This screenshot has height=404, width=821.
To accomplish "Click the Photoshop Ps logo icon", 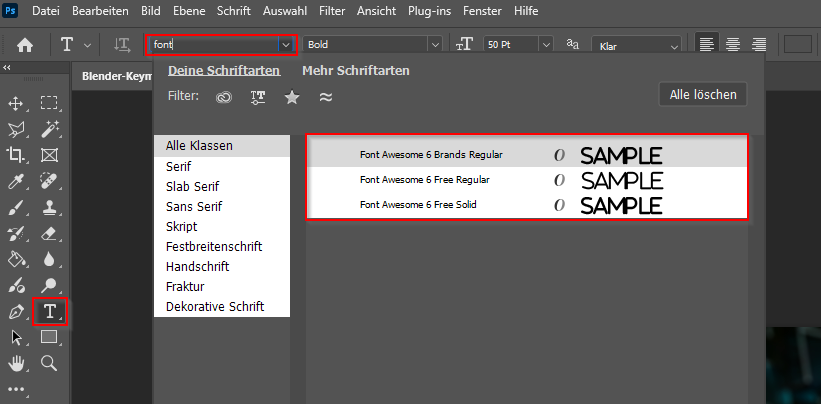I will (9, 10).
